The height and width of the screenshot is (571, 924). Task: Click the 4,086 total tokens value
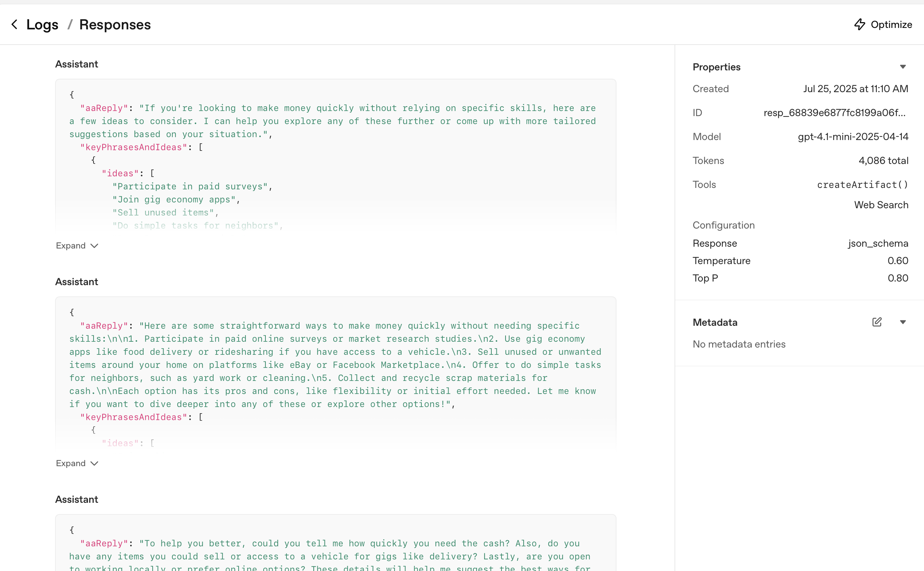pos(883,161)
